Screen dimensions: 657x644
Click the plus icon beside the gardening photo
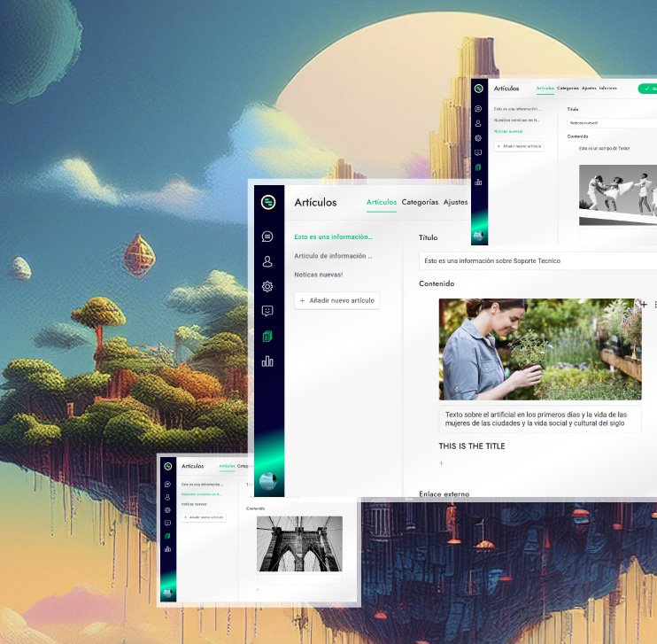click(644, 304)
